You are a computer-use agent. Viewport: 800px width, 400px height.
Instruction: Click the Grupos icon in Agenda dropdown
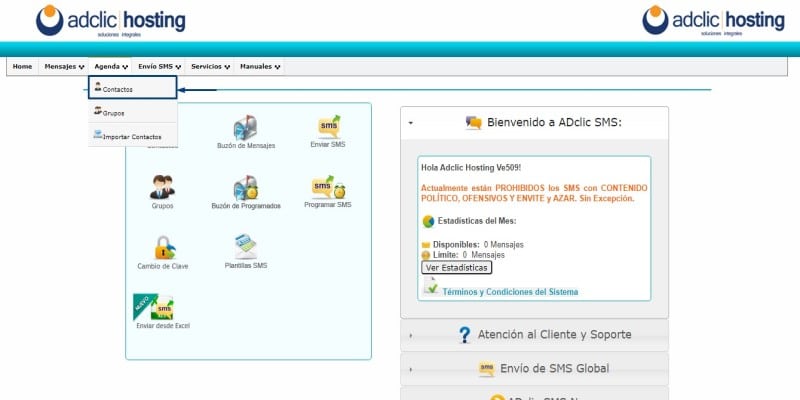(x=98, y=111)
